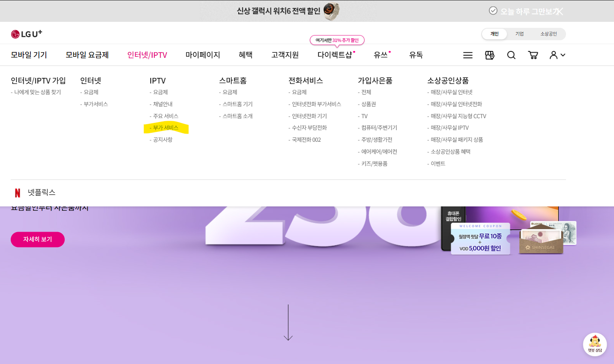Click the LG U+ logo
614x364 pixels.
pos(27,34)
